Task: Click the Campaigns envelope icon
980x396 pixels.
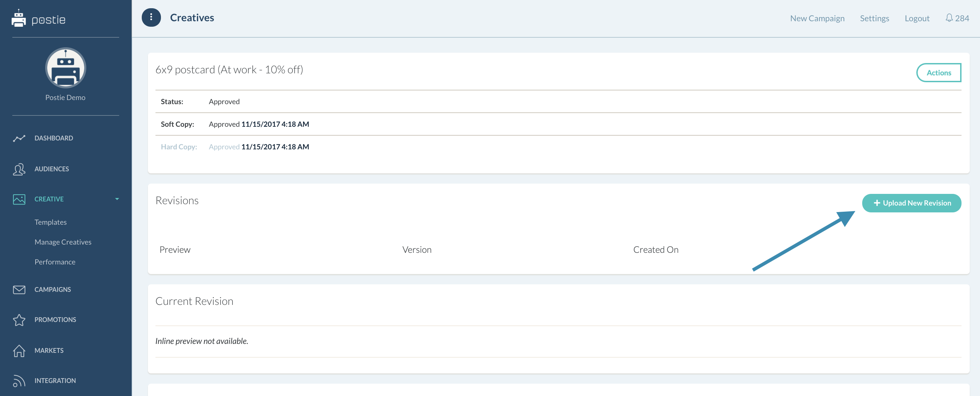Action: (19, 290)
